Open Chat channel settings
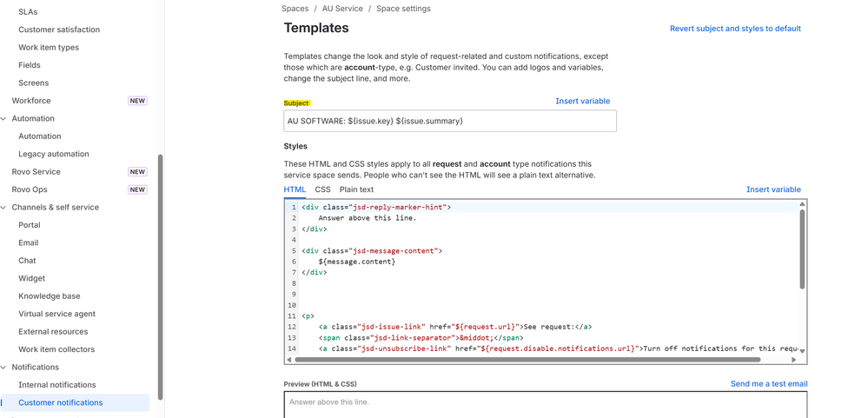Viewport: 868px width, 418px height. [27, 260]
